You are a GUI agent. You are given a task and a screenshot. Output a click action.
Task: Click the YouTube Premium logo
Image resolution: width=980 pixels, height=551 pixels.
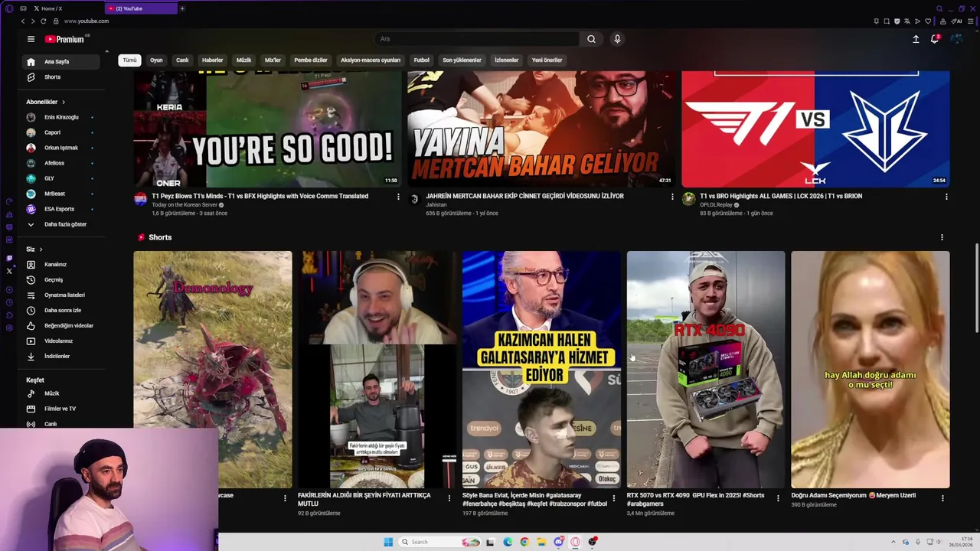pos(65,39)
